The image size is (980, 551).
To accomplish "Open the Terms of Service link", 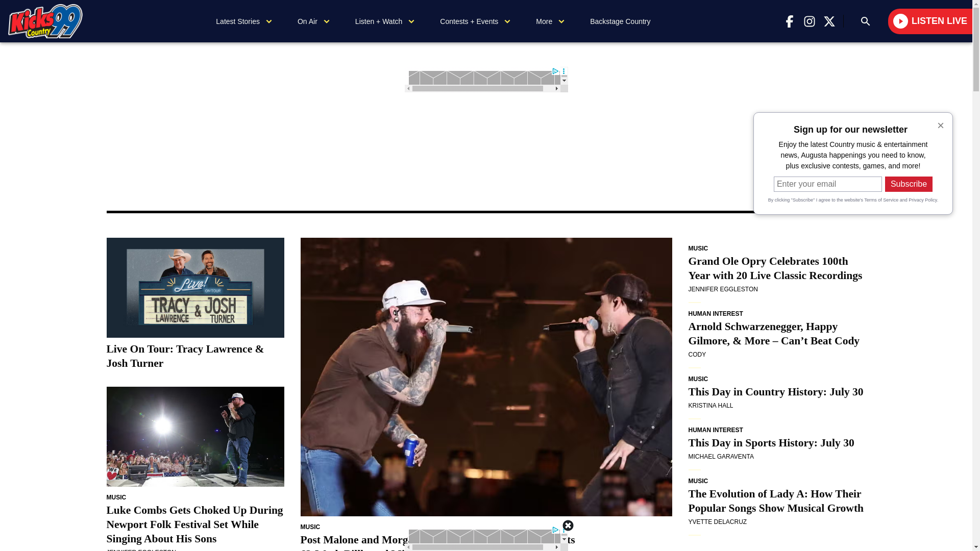I will 881,200.
